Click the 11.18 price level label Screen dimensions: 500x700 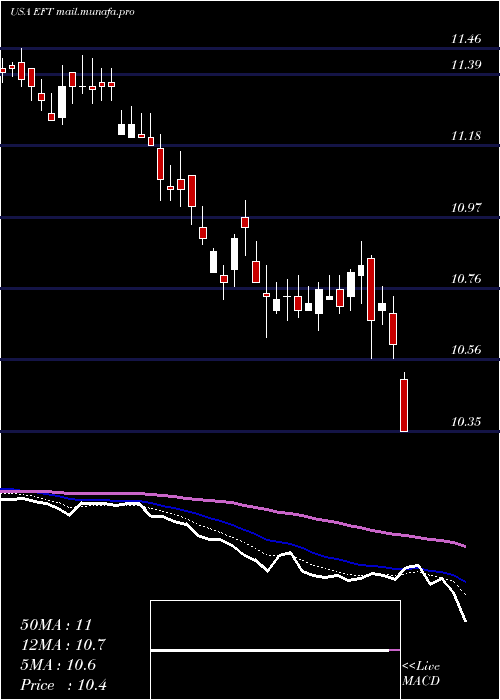(x=466, y=136)
